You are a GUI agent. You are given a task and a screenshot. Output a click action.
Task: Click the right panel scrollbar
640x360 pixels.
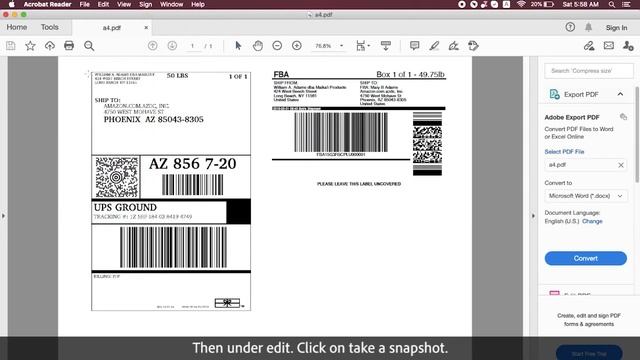pyautogui.click(x=637, y=135)
